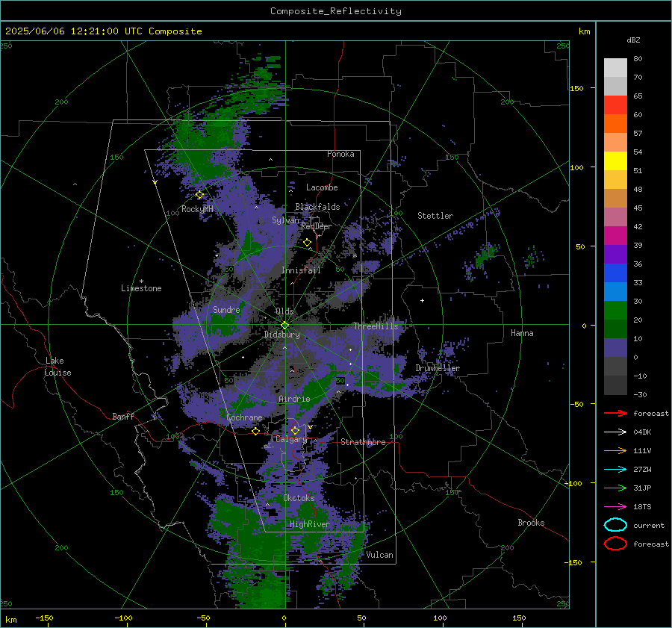Viewport: 672px width, 628px height.
Task: Select the royal blue 33–36 dBZ swatch
Action: 615,273
